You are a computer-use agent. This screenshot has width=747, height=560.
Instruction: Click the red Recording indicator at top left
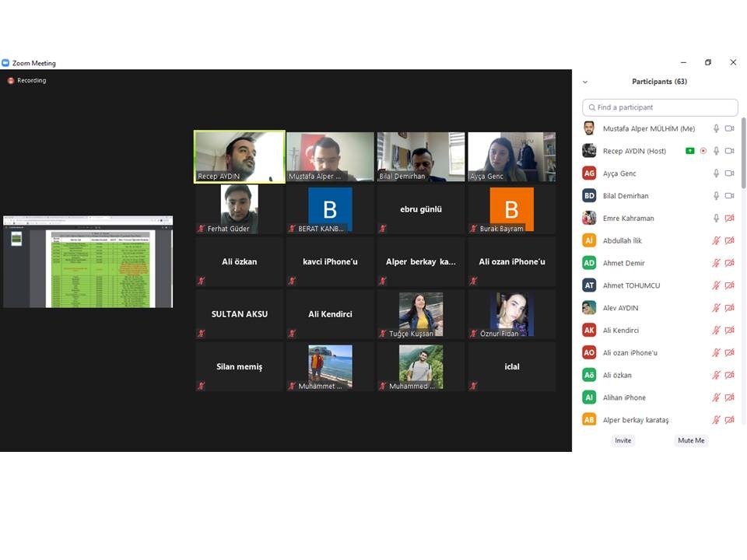11,81
